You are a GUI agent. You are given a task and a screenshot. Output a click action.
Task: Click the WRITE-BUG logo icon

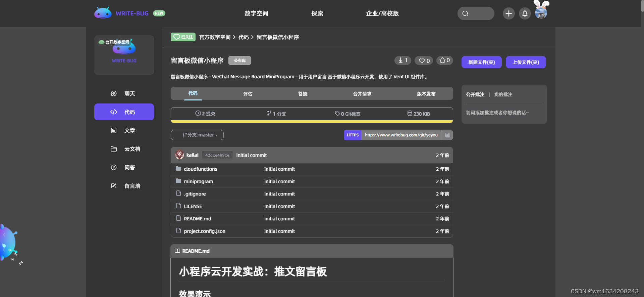pos(103,13)
